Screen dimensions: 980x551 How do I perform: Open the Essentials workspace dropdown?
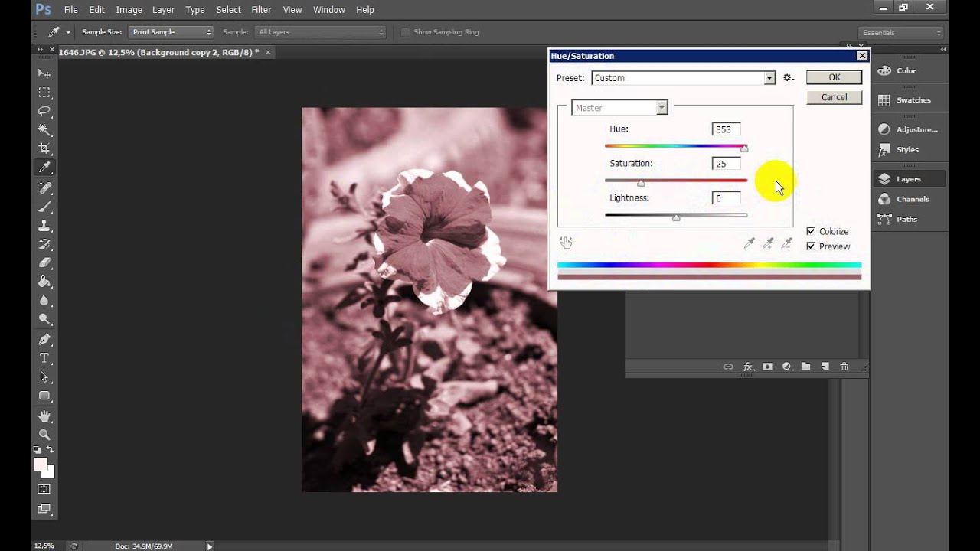pos(901,33)
